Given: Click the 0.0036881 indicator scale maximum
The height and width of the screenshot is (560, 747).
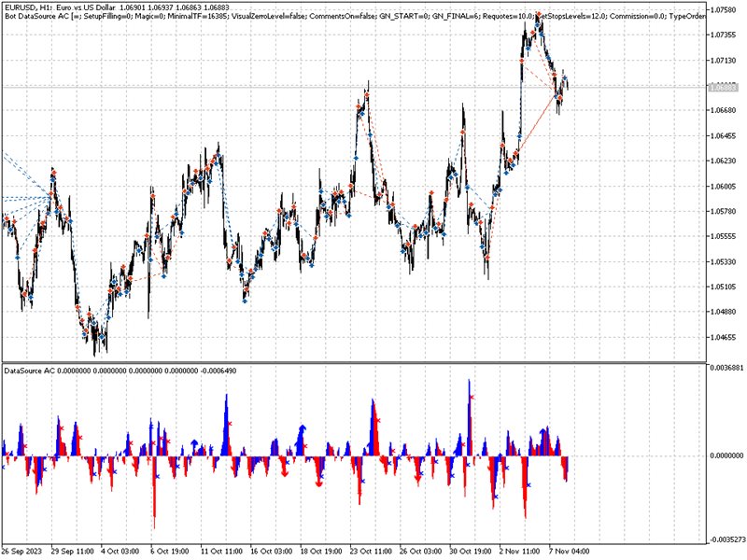Looking at the screenshot, I should [x=726, y=368].
